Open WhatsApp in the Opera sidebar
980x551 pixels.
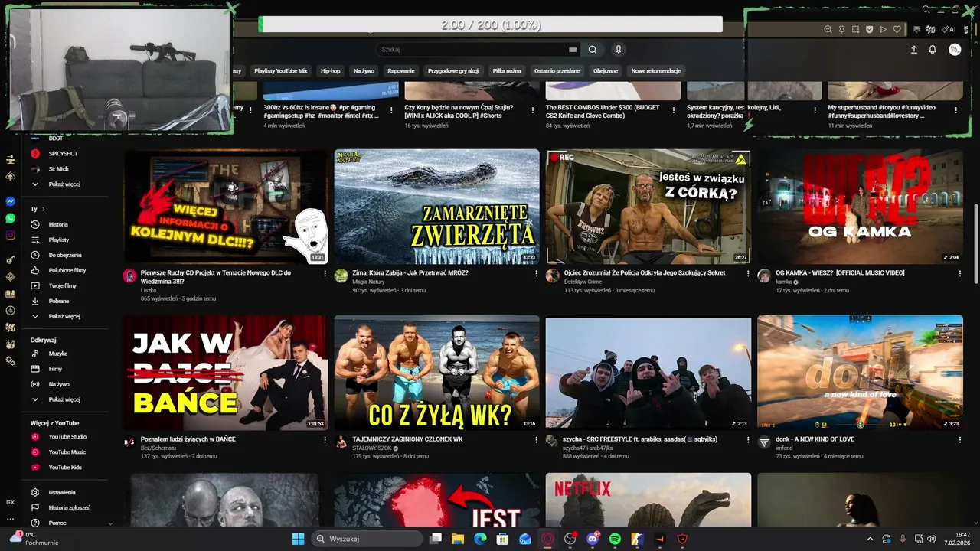[11, 218]
